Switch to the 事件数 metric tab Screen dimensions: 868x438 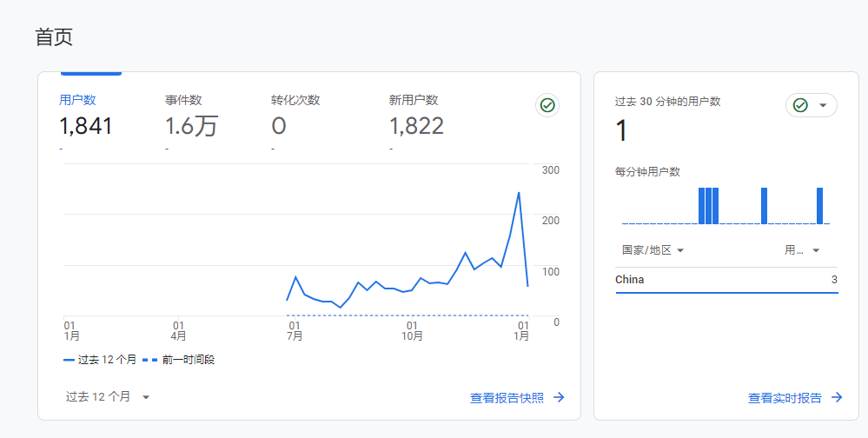[x=191, y=117]
